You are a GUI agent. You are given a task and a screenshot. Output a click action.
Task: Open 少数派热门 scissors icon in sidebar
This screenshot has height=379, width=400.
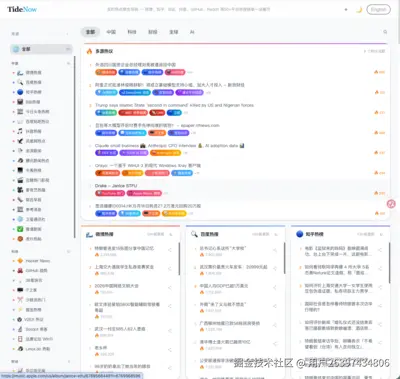(20, 300)
